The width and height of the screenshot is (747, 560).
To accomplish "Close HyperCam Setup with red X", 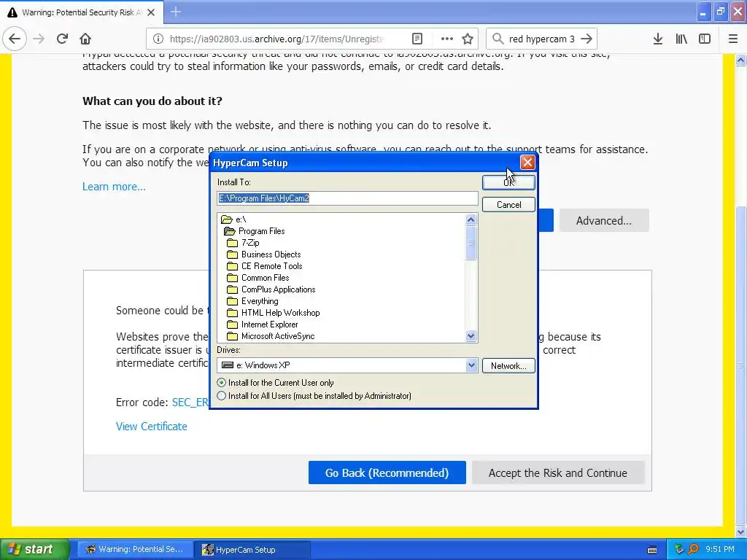I will [x=527, y=163].
